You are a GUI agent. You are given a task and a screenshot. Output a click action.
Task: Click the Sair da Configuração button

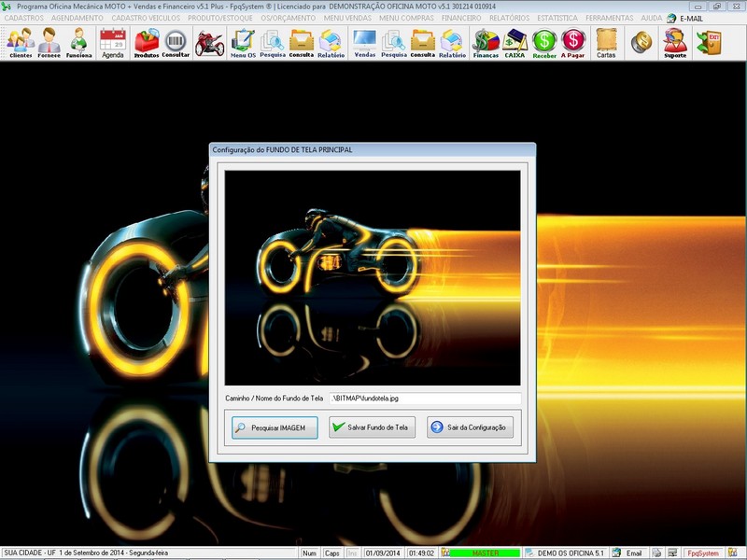coord(470,427)
